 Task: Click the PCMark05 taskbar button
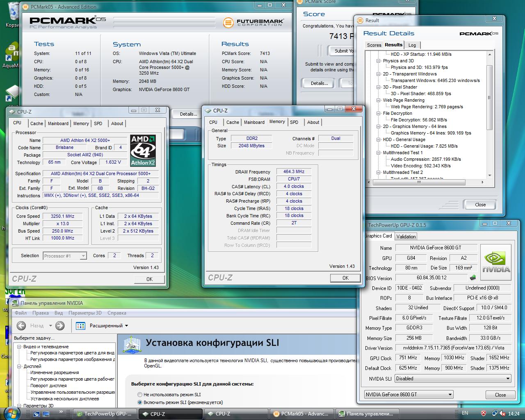301,414
